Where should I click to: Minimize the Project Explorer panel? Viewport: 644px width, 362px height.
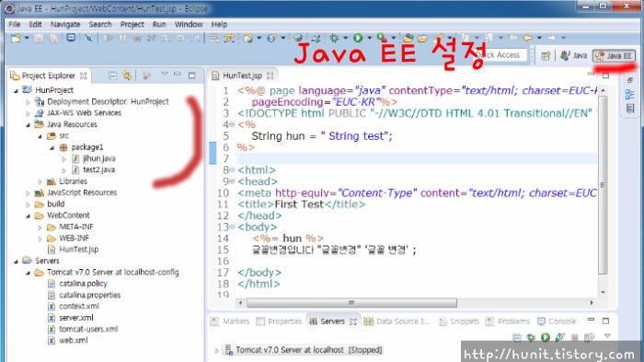[178, 74]
